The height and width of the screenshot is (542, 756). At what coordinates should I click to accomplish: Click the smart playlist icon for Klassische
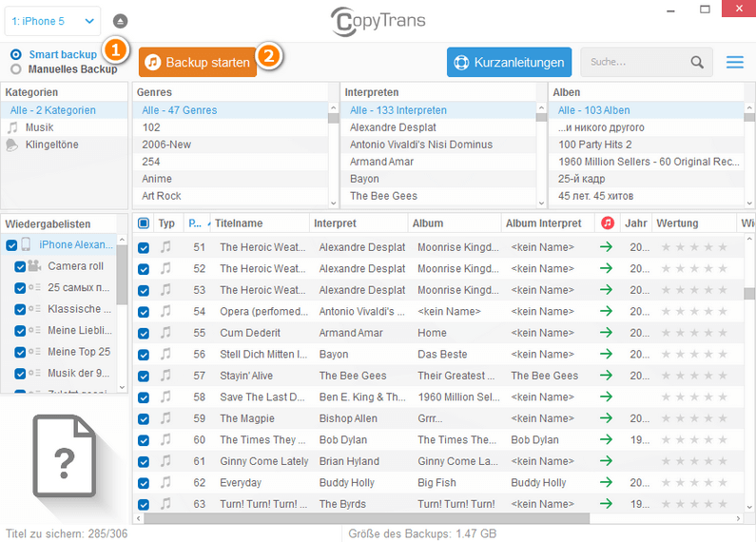(34, 309)
